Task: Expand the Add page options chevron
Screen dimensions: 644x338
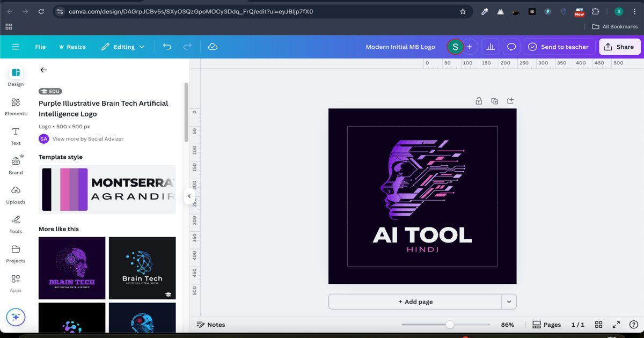Action: pyautogui.click(x=509, y=302)
